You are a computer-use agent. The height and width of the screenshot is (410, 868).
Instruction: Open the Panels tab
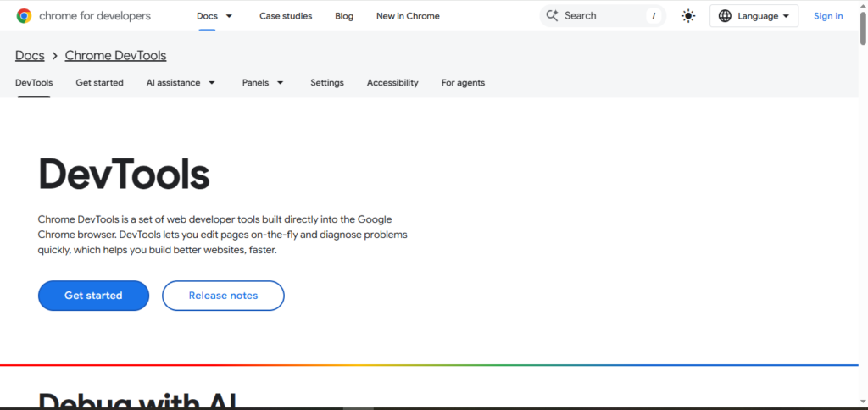point(255,83)
